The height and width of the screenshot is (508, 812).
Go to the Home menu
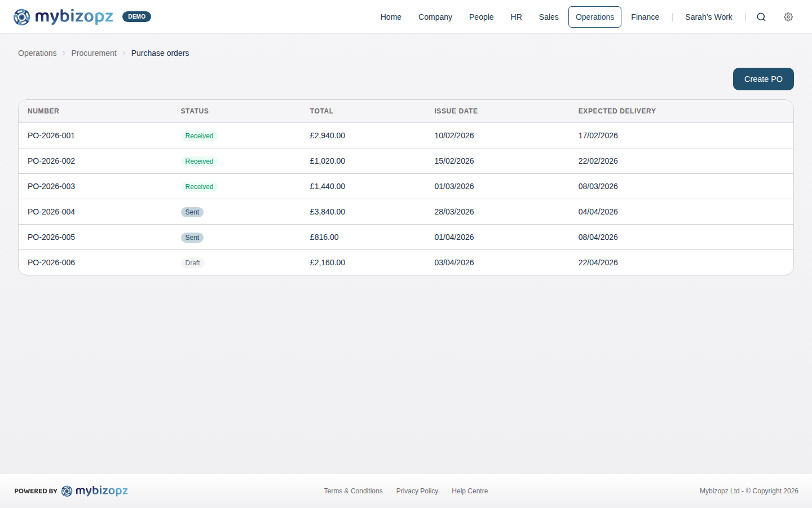click(x=391, y=17)
